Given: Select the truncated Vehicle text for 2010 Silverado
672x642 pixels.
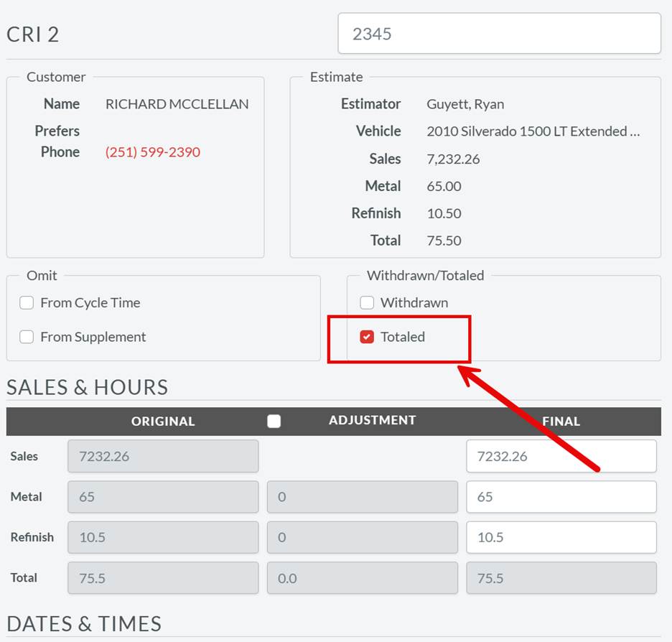Looking at the screenshot, I should 533,131.
